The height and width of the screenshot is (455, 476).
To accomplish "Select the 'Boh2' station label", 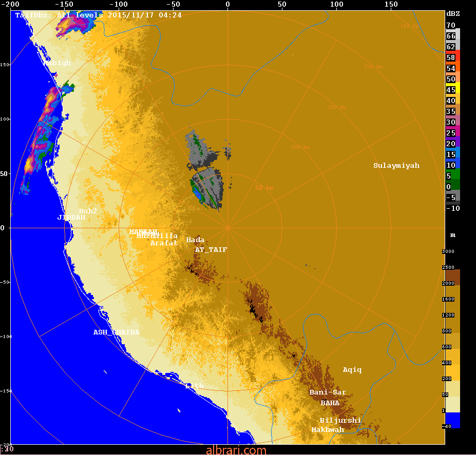I will tap(88, 211).
